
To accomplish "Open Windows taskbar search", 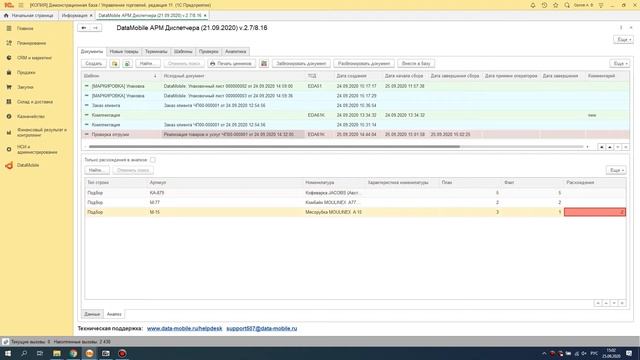I will pyautogui.click(x=24, y=353).
